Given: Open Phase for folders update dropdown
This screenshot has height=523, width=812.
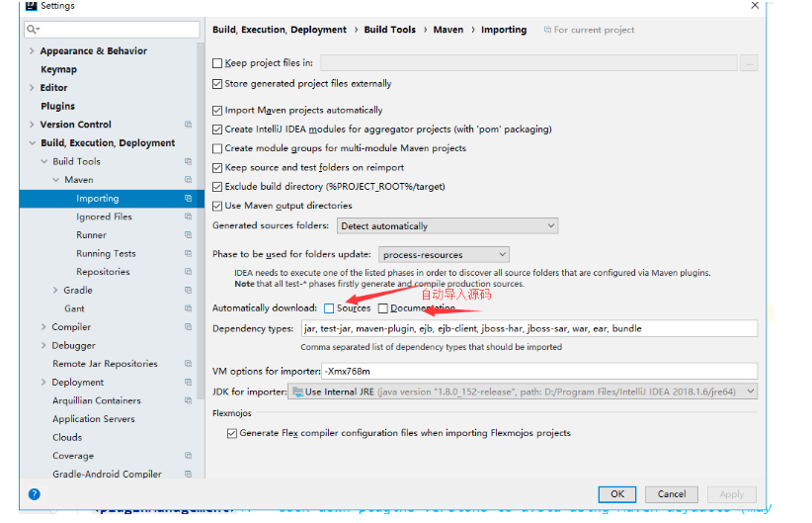Looking at the screenshot, I should 444,254.
